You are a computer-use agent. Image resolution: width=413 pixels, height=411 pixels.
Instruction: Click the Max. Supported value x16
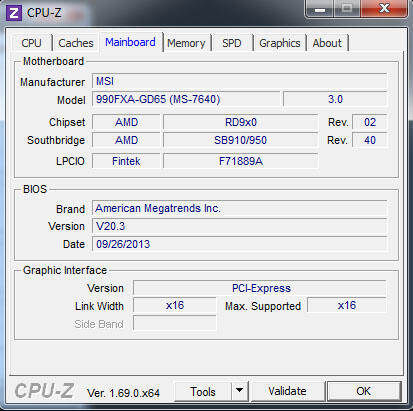coord(347,305)
